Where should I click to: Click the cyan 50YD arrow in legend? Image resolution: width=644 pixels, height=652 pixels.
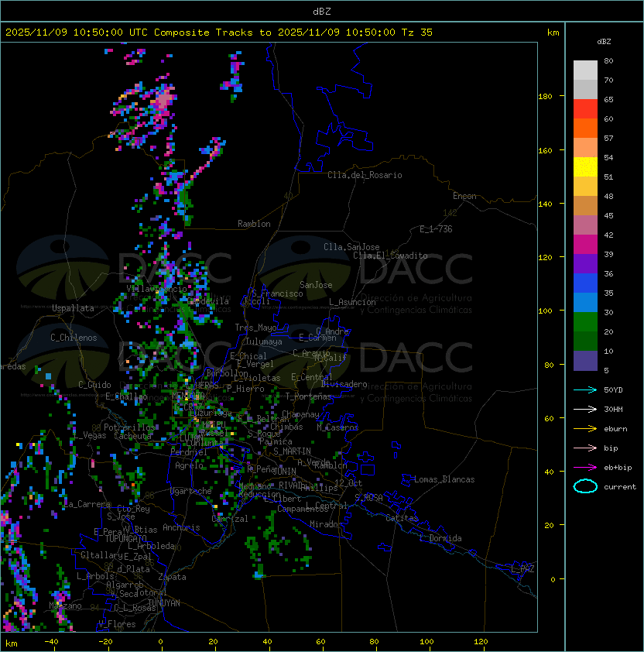585,389
